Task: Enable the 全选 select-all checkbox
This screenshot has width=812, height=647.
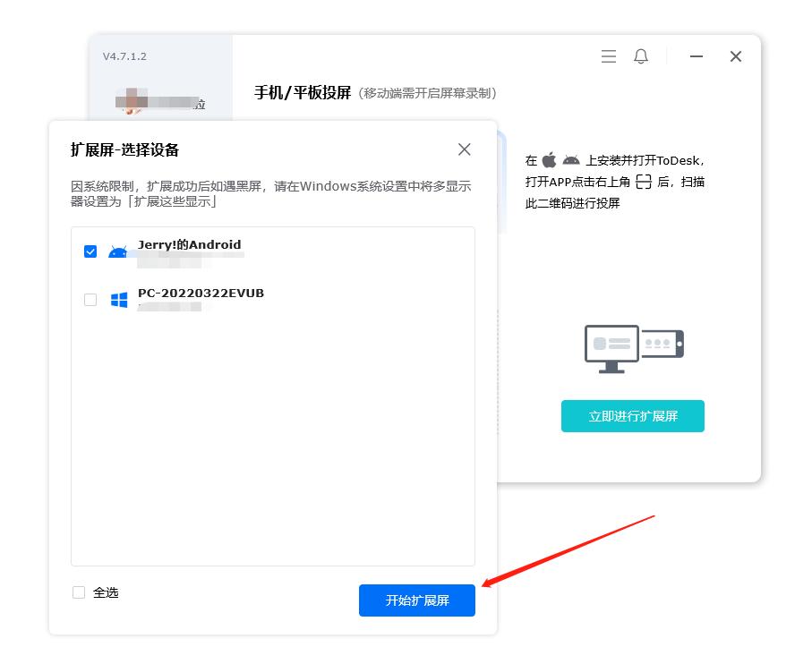Action: [79, 592]
